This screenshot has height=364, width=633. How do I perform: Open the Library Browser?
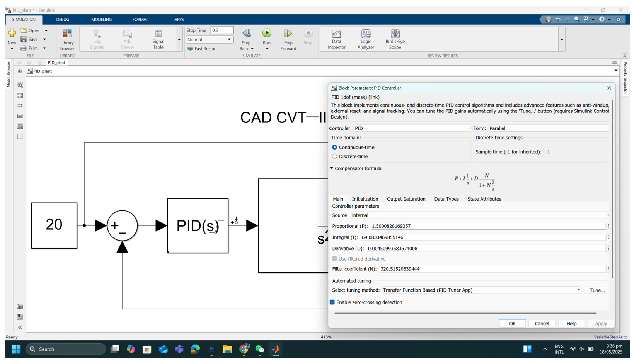67,39
